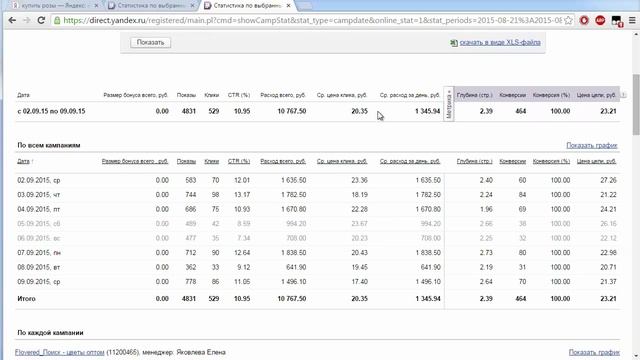Sort table by Клики column
The image size is (640, 360).
pyautogui.click(x=211, y=161)
